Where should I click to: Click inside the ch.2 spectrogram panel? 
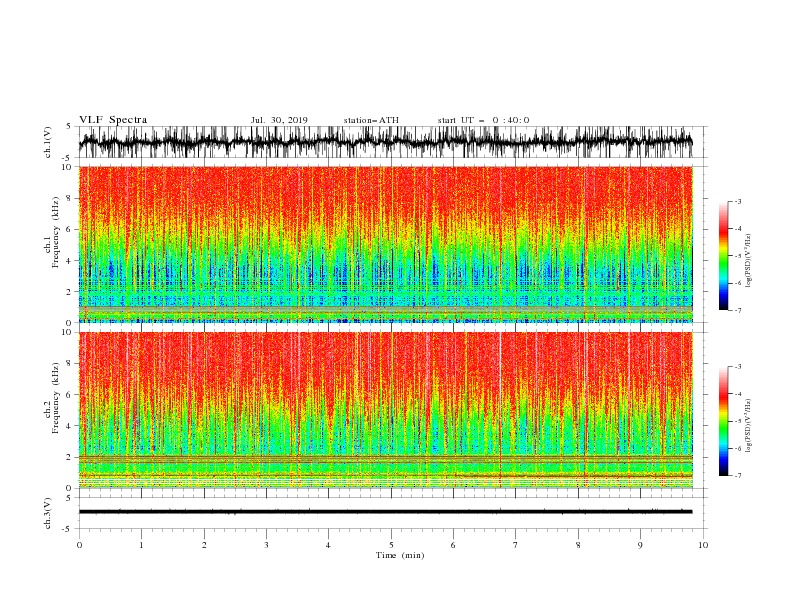(385, 410)
